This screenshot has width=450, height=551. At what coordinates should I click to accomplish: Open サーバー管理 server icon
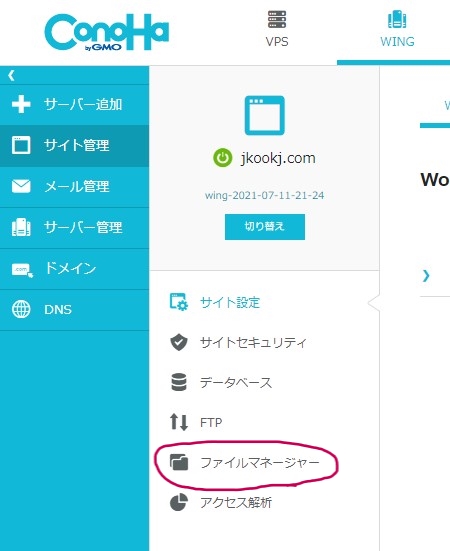21,227
